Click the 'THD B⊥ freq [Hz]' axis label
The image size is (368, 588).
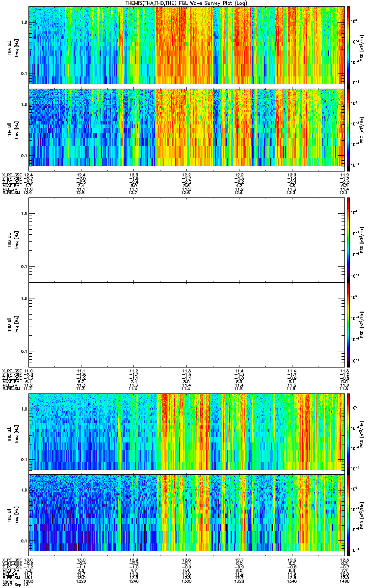coord(13,240)
